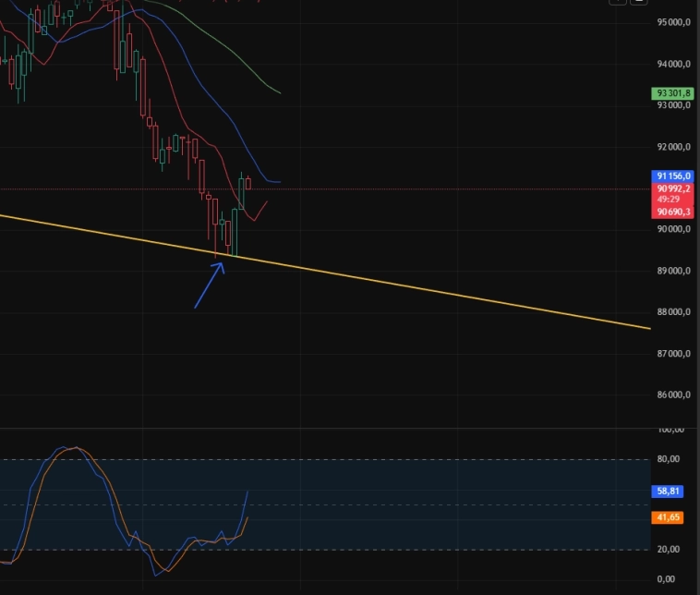The height and width of the screenshot is (595, 700).
Task: Click the 20,00 oscillator axis label
Action: 668,550
